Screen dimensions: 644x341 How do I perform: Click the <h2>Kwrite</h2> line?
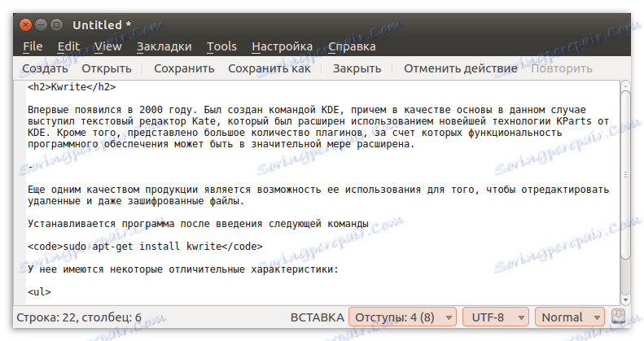[x=72, y=87]
